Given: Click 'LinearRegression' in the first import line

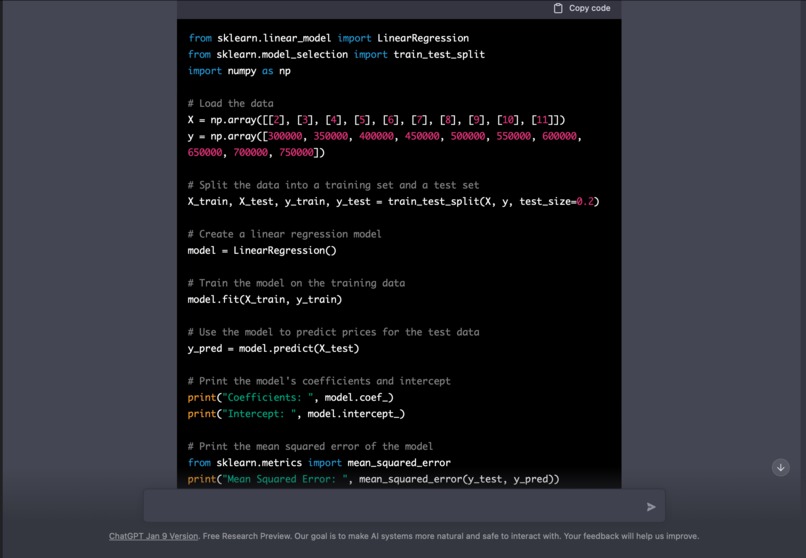Looking at the screenshot, I should (423, 38).
